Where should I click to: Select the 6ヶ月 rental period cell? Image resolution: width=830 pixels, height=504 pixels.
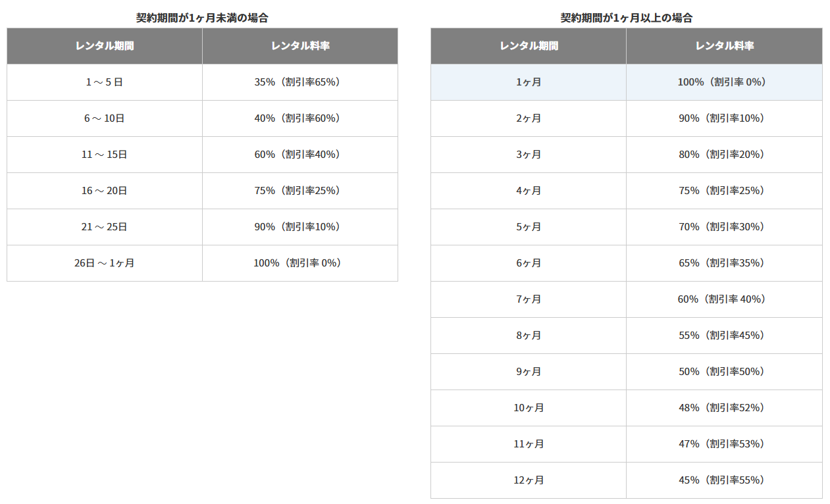click(x=529, y=263)
